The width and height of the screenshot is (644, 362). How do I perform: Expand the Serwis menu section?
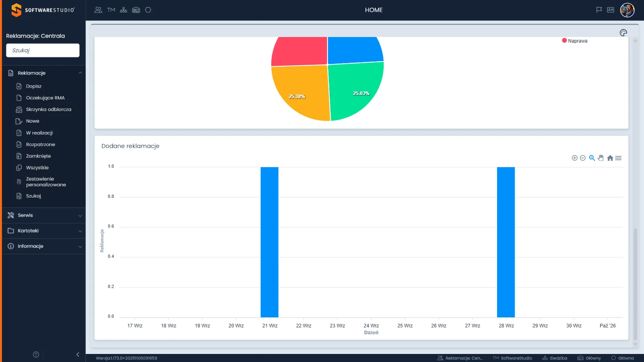click(x=44, y=215)
